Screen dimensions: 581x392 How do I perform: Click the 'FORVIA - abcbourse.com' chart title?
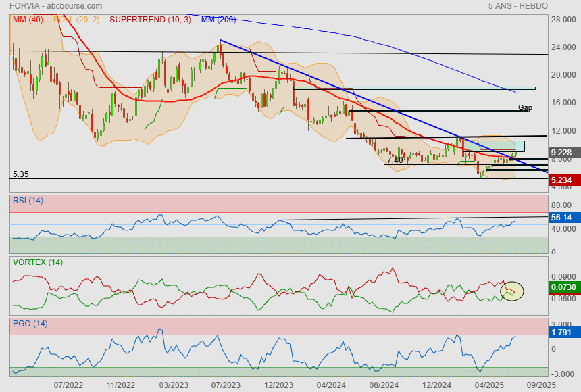click(55, 6)
